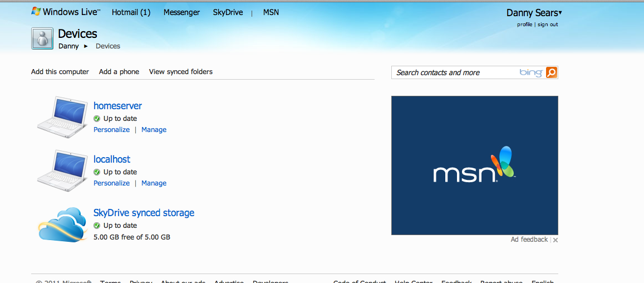
Task: Click Personalize under localhost
Action: (112, 183)
